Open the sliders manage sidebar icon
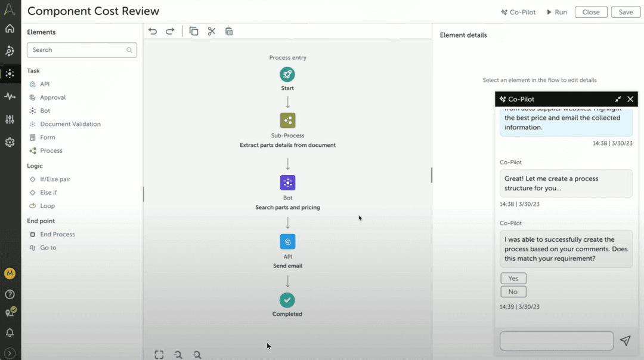Viewport: 644px width, 360px height. (10, 119)
